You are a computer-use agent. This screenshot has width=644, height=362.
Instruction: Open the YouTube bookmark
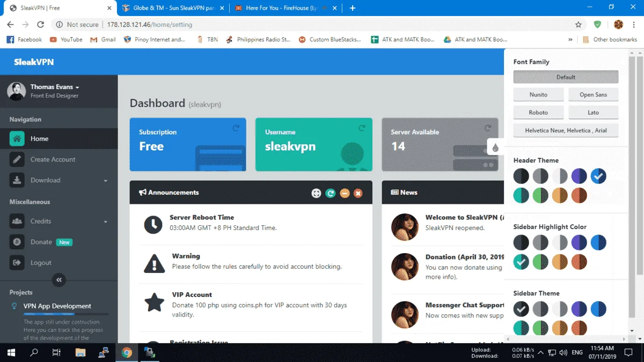(x=66, y=39)
